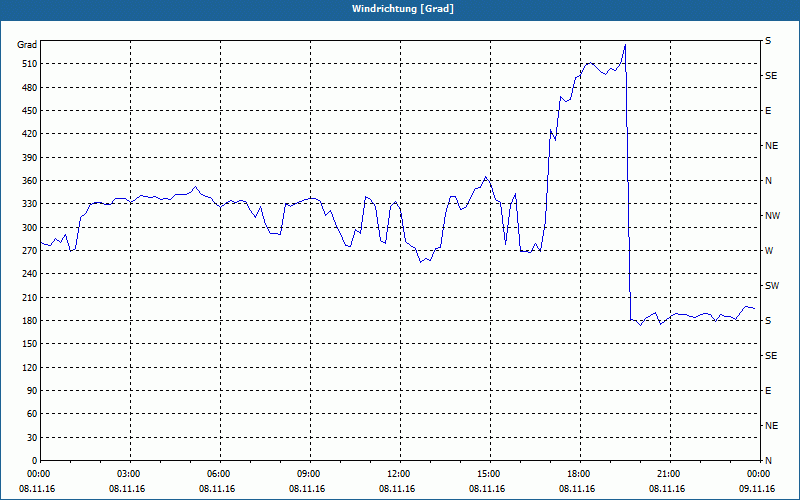Click the NW compass label
Image resolution: width=800 pixels, height=500 pixels.
(772, 216)
